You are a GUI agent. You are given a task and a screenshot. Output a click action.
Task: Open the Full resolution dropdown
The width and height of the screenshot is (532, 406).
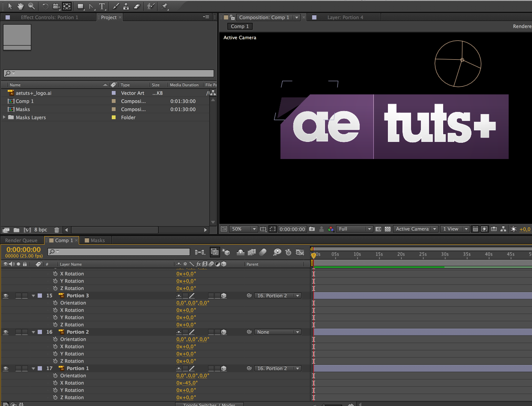[354, 229]
